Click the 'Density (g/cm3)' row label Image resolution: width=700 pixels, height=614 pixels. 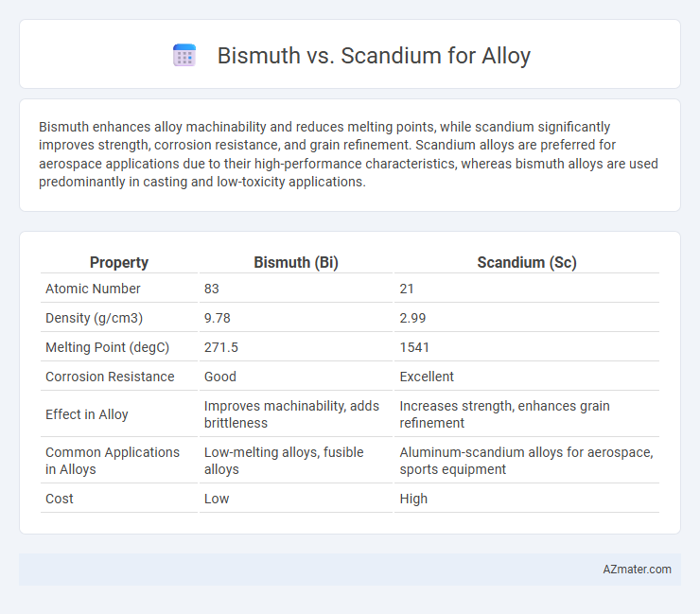(95, 318)
